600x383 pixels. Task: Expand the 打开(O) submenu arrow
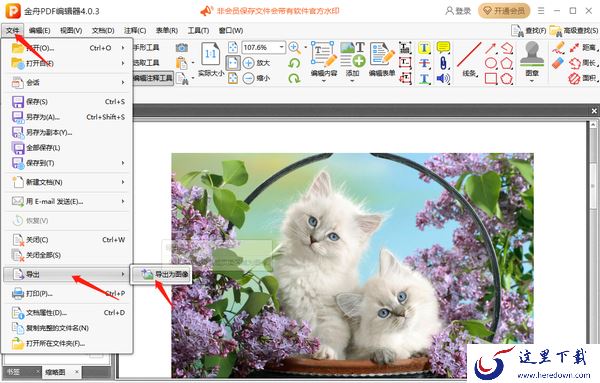[x=123, y=48]
